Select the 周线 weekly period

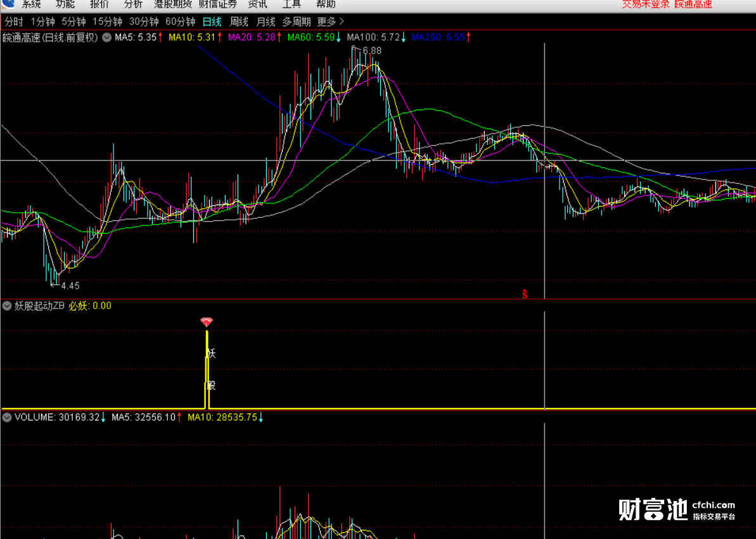(239, 22)
